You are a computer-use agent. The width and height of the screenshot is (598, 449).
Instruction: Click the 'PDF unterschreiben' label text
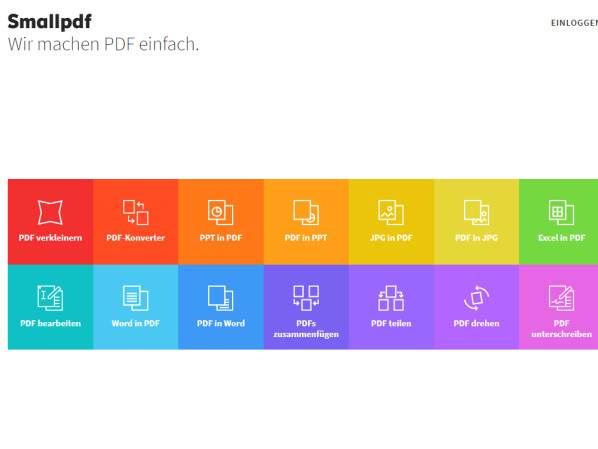pos(561,328)
